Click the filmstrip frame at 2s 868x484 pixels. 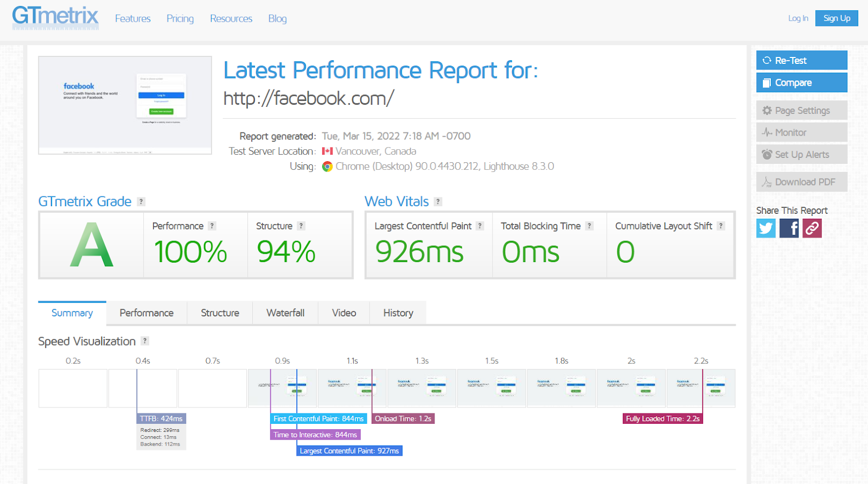click(x=631, y=388)
